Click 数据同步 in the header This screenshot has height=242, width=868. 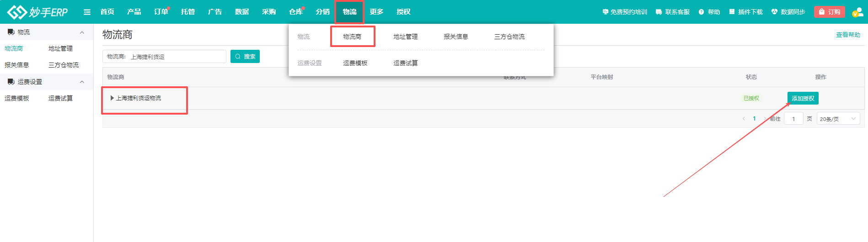click(x=788, y=12)
